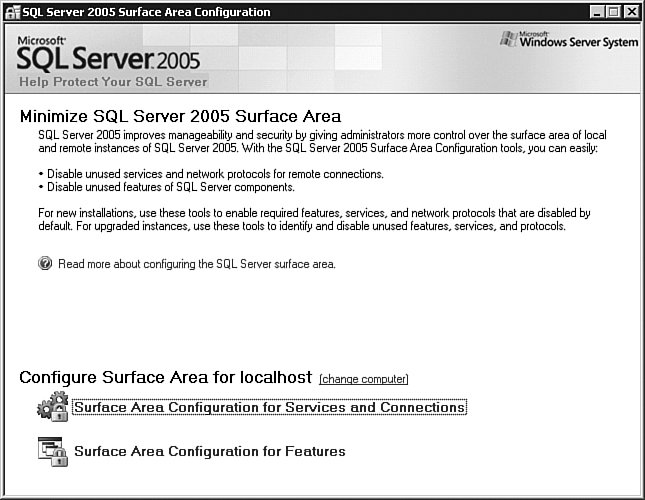Click the gears and lock Services icon
The image size is (645, 500).
pos(53,406)
